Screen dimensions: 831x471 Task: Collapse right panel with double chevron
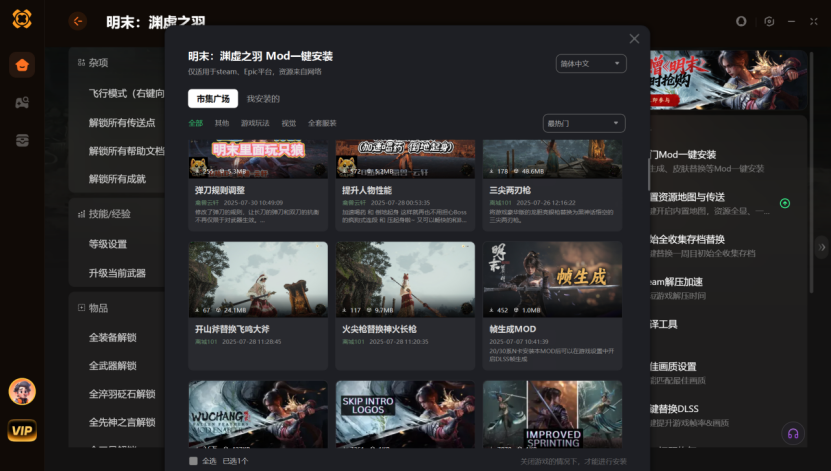(x=821, y=247)
